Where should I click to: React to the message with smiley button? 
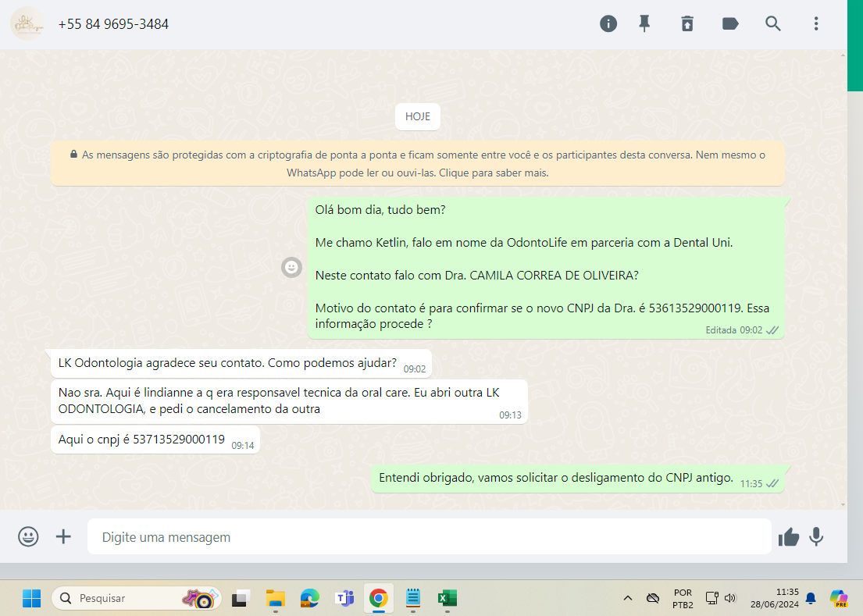tap(292, 267)
